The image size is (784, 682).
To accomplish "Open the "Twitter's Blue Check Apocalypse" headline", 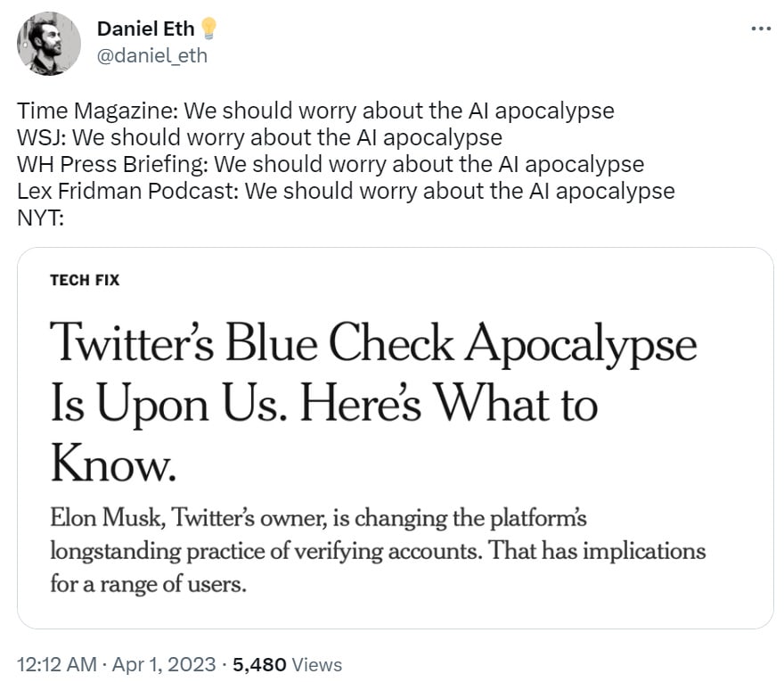I will point(373,344).
